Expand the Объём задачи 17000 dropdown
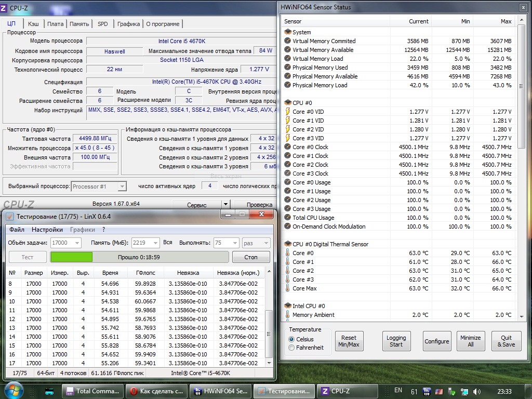Screen dimensions: 532x399 click(x=77, y=243)
